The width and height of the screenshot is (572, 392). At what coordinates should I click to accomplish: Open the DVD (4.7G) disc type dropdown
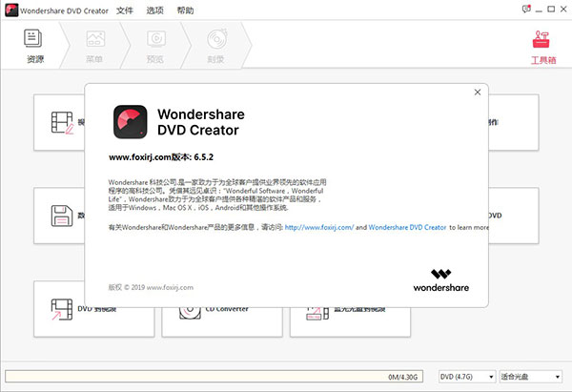tap(466, 377)
